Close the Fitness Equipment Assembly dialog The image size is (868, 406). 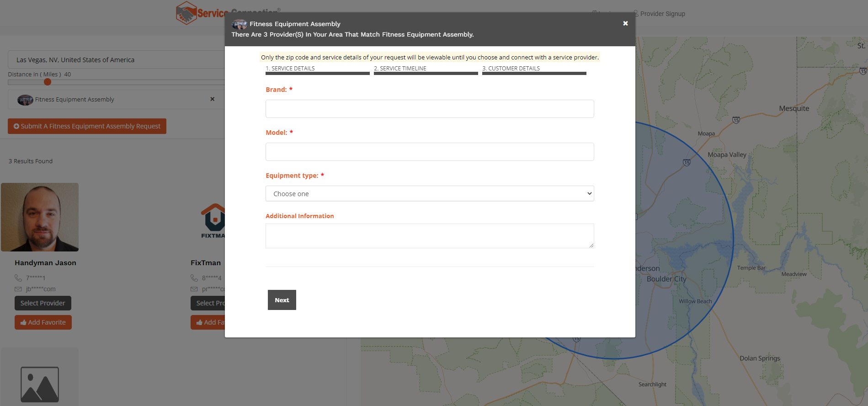(x=625, y=23)
